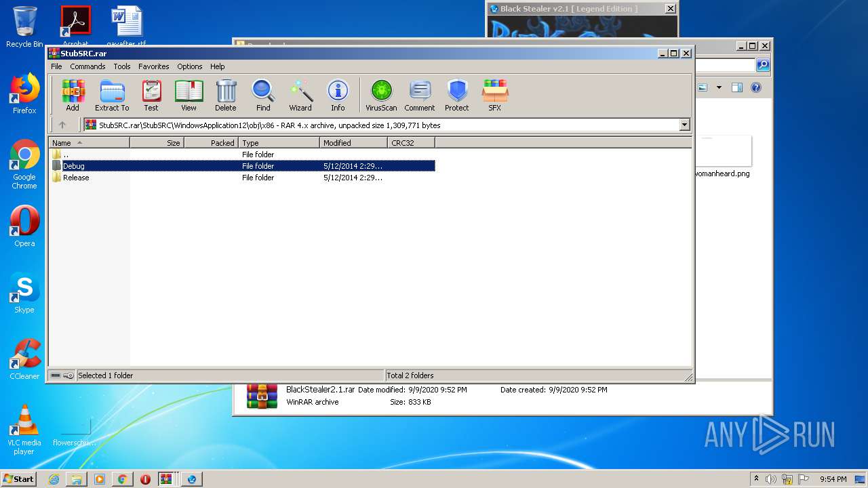Screen dimensions: 868x488
Task: Click the Extract To toolbar icon
Action: [x=112, y=95]
